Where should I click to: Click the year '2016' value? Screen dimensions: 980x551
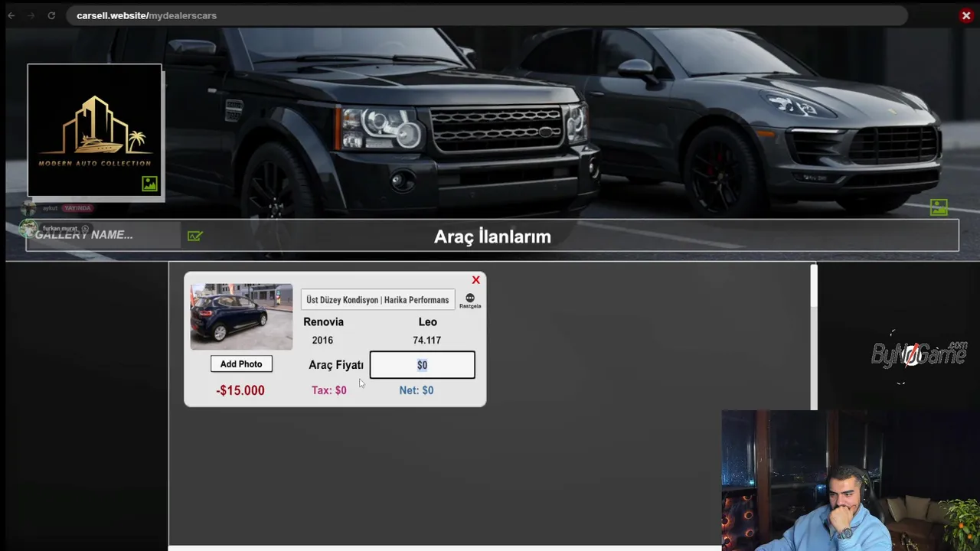pyautogui.click(x=322, y=341)
